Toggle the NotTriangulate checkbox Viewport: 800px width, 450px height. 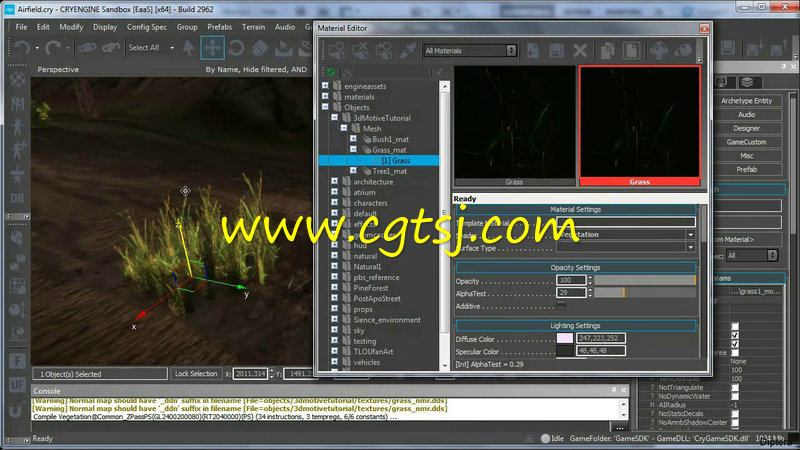735,387
